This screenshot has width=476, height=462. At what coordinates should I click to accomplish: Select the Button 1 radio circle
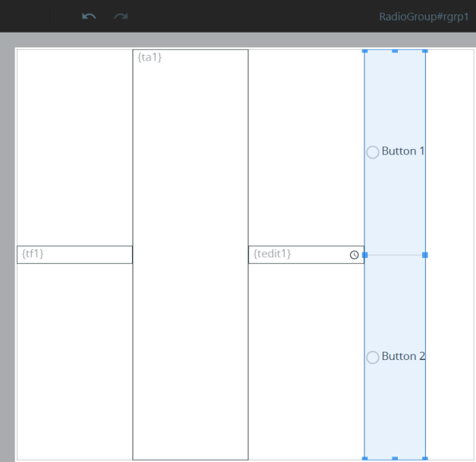373,152
